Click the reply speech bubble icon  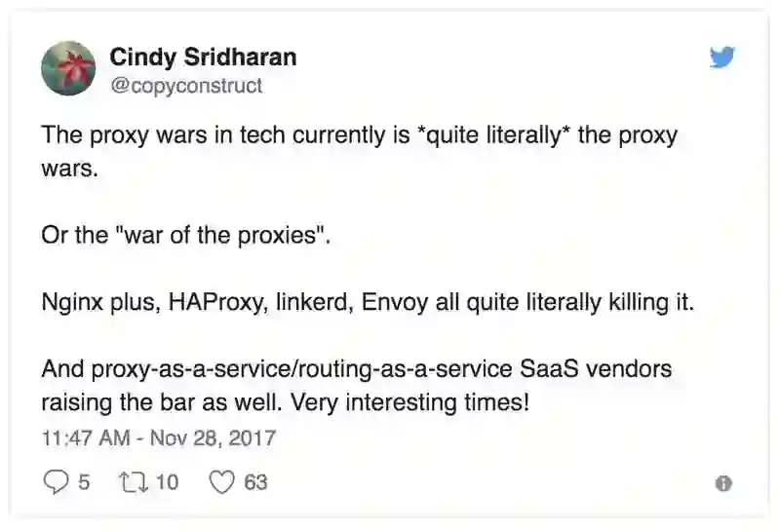tap(58, 481)
